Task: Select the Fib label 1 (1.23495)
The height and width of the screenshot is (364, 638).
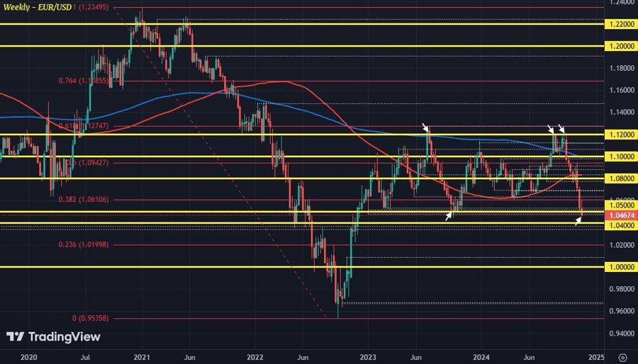Action: coord(91,7)
